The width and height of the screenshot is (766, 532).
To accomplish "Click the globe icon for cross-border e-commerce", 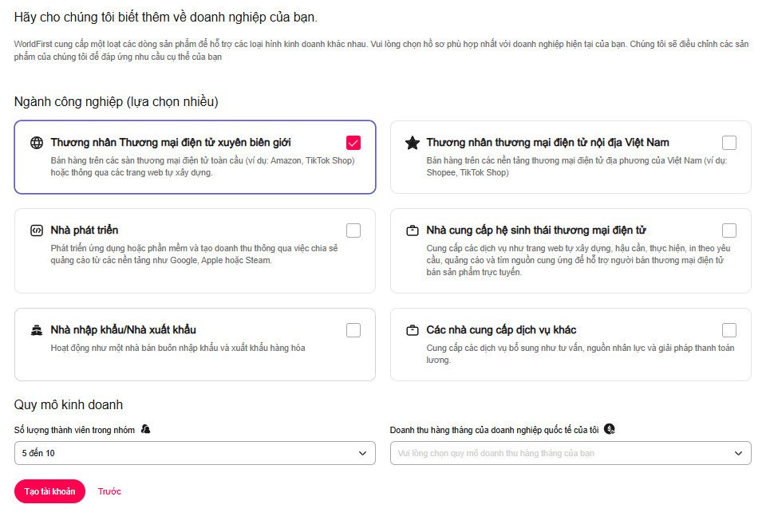I will 36,143.
